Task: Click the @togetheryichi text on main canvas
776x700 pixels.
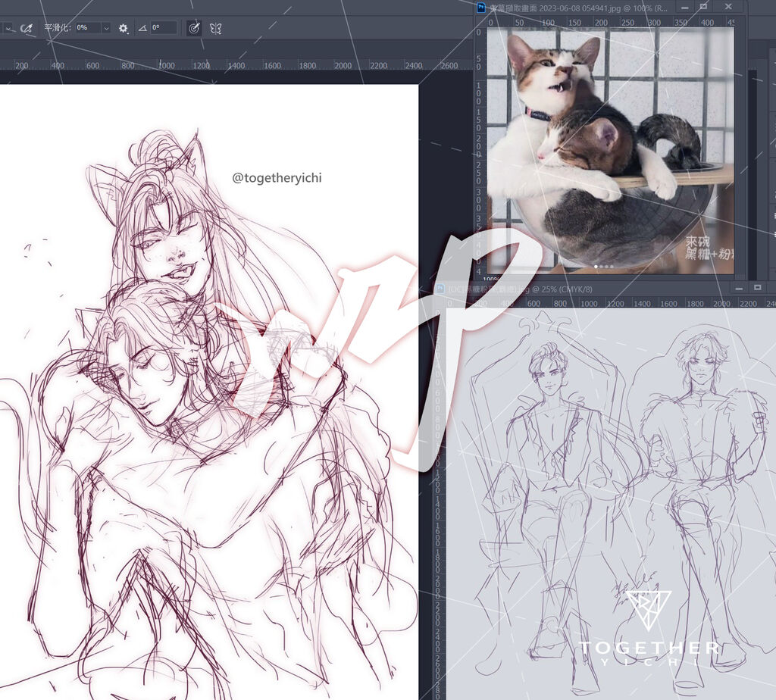Action: (277, 178)
